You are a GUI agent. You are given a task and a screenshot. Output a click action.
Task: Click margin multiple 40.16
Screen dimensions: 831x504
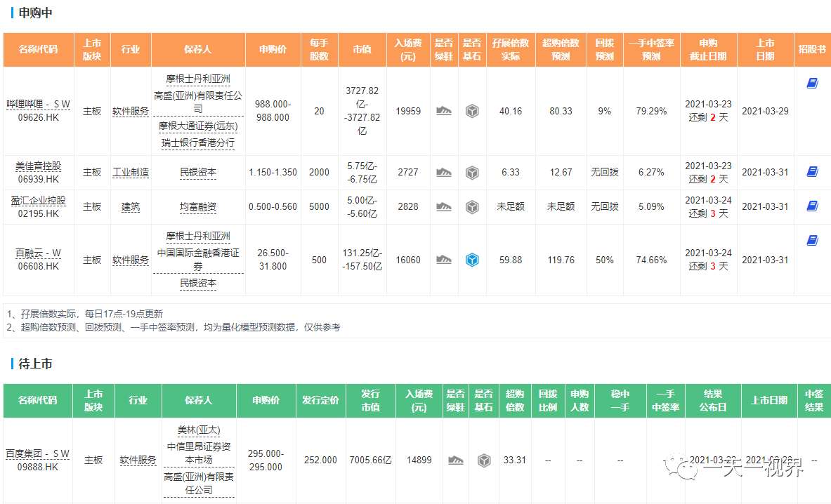pyautogui.click(x=511, y=111)
